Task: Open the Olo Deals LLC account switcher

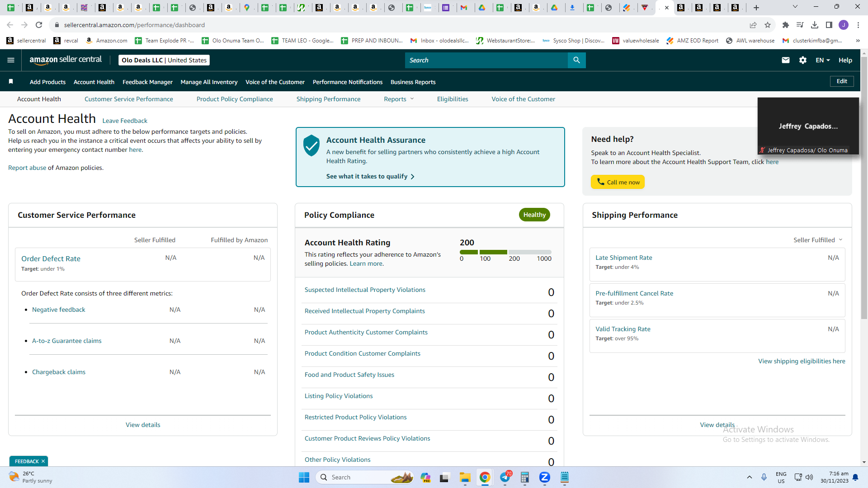Action: (x=164, y=60)
